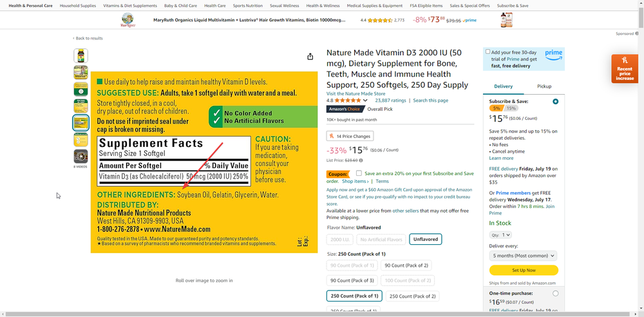This screenshot has height=317, width=644.
Task: Select 90 Count (Pack of 2) size
Action: coord(406,265)
